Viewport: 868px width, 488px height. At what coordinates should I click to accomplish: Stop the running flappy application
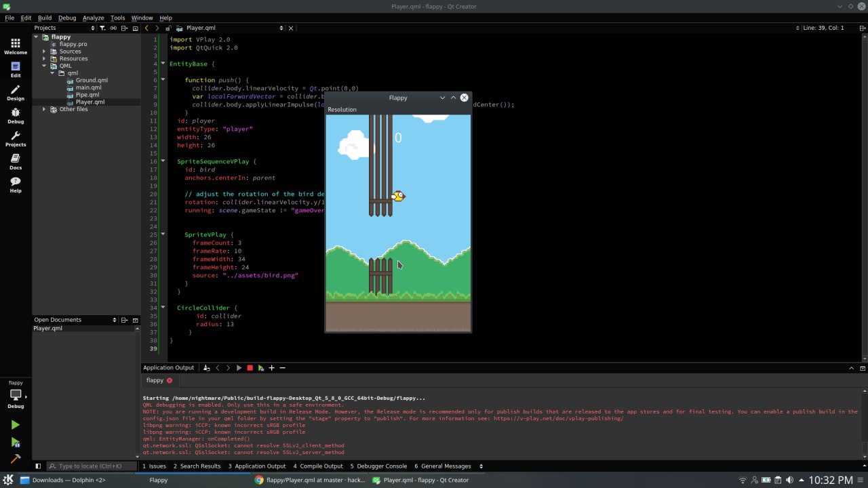250,368
